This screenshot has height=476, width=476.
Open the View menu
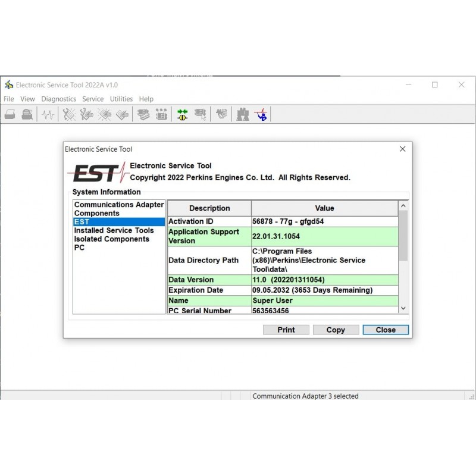click(27, 99)
